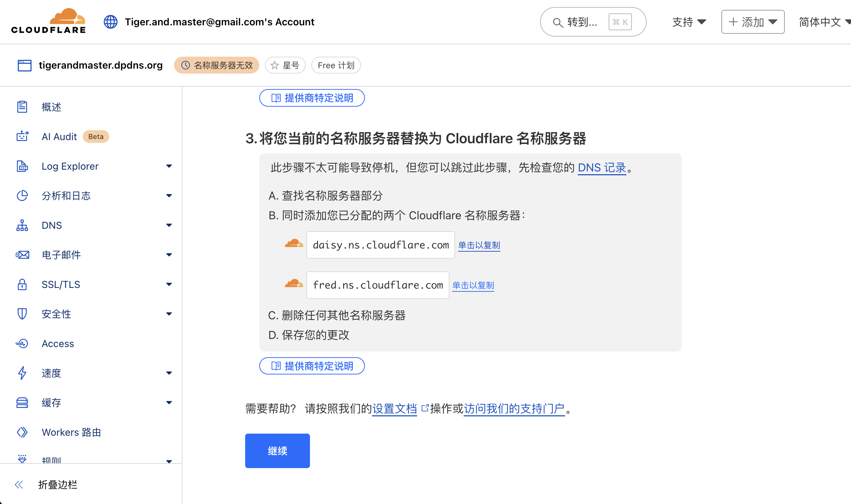Open the DNS 记录 link
The height and width of the screenshot is (504, 851).
tap(602, 168)
